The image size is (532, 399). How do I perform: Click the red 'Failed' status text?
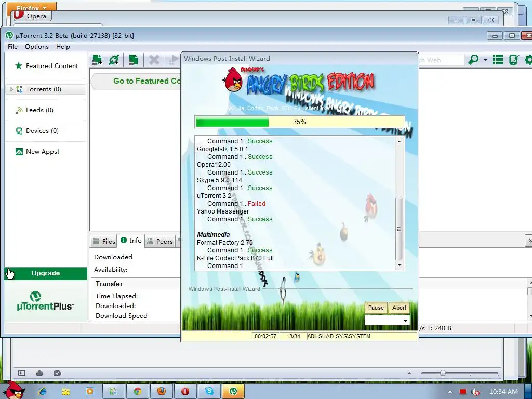(x=257, y=204)
